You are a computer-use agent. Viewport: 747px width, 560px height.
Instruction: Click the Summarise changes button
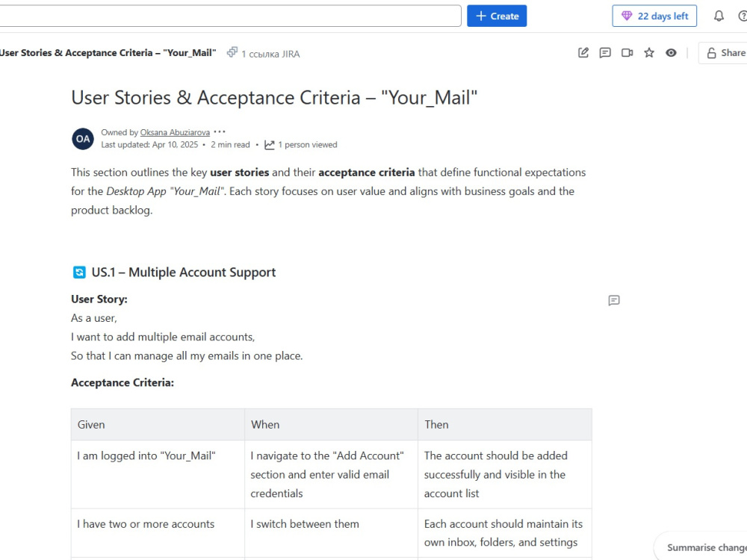703,547
